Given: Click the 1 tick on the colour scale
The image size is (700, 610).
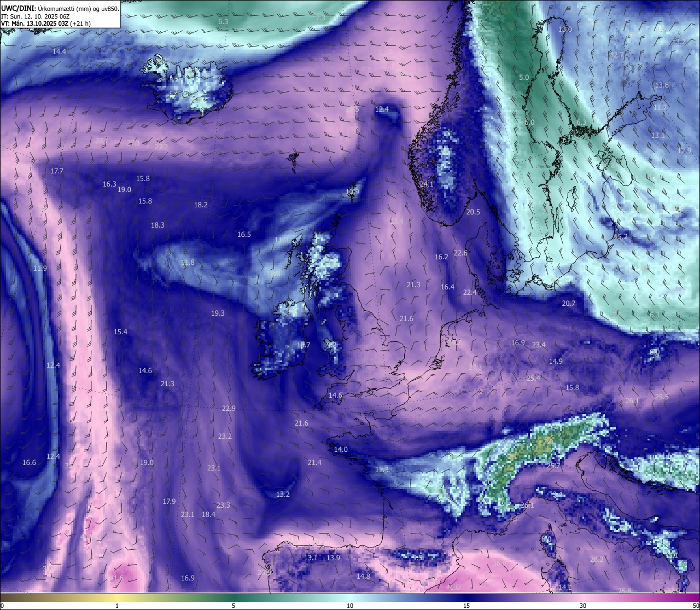Looking at the screenshot, I should 117,606.
